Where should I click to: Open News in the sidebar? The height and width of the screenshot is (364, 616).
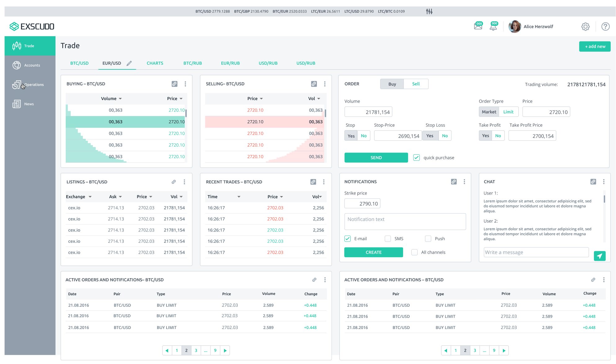pos(30,104)
